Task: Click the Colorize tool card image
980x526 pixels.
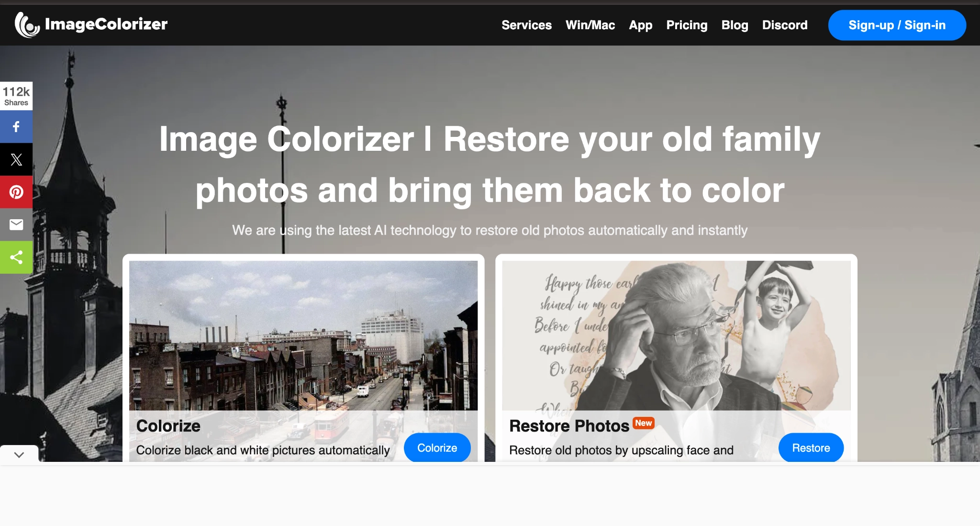Action: (303, 331)
